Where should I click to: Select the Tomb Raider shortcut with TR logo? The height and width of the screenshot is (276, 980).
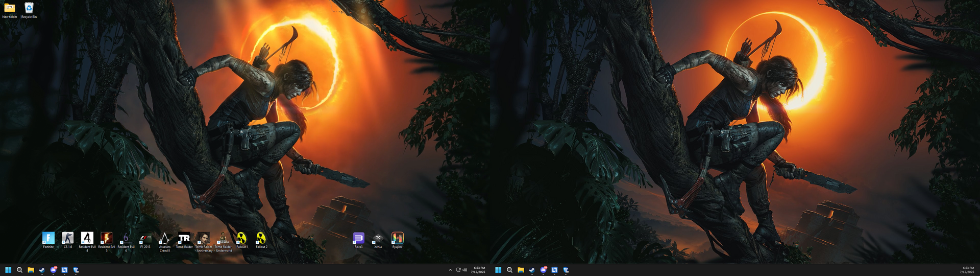184,240
